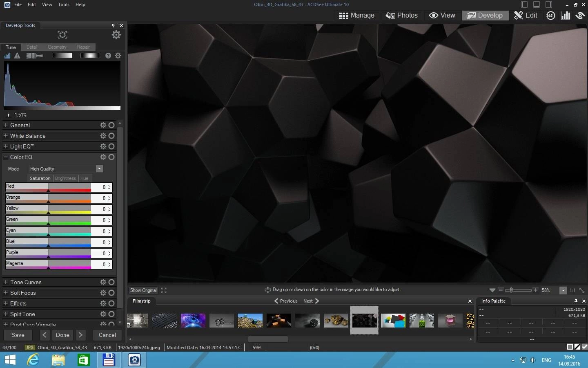Open zoom percentage dropdown arrow
588x368 pixels.
click(563, 290)
